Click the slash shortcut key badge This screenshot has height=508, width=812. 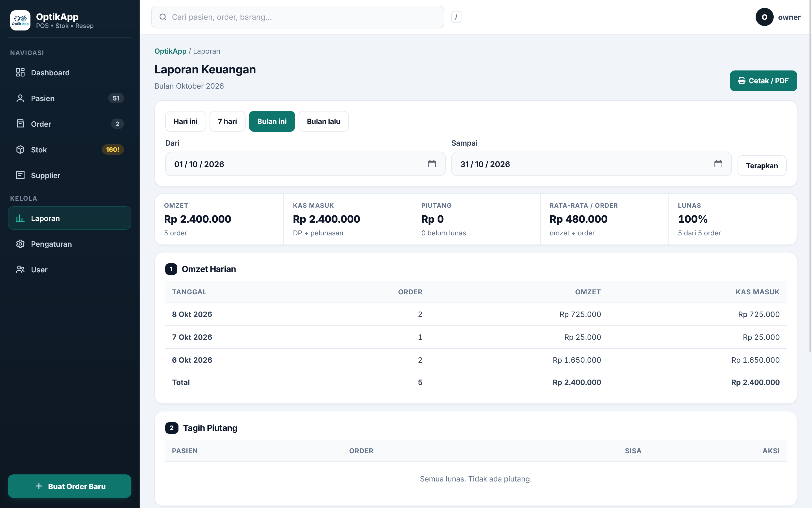pyautogui.click(x=456, y=17)
